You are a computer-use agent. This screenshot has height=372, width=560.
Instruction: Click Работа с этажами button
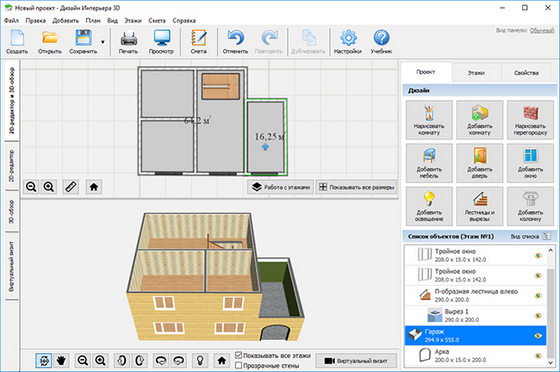280,187
